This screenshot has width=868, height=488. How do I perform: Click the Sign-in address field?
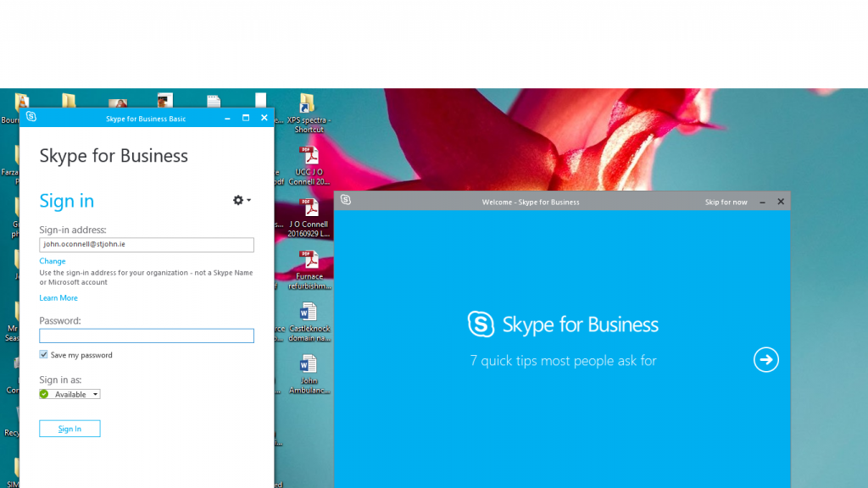pyautogui.click(x=147, y=245)
